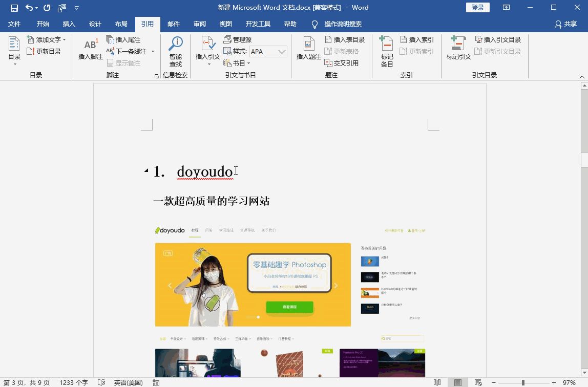Image resolution: width=588 pixels, height=387 pixels.
Task: Insert a caption with 插入题注
Action: [x=308, y=49]
